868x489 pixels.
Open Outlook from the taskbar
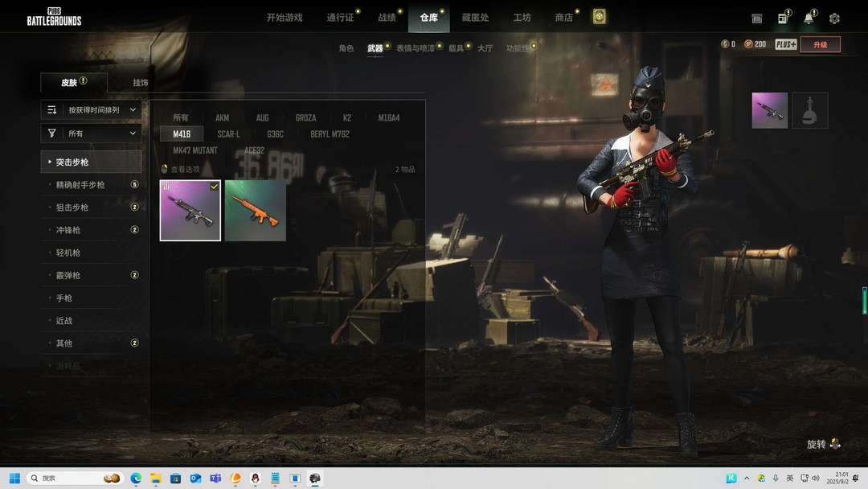tap(195, 478)
